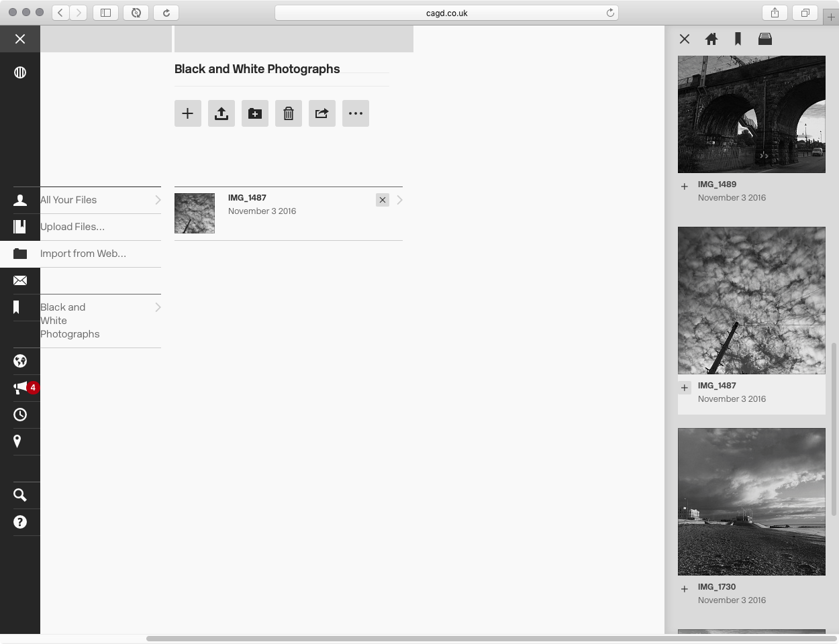The image size is (839, 644).
Task: Choose Import from Web...
Action: pyautogui.click(x=83, y=254)
